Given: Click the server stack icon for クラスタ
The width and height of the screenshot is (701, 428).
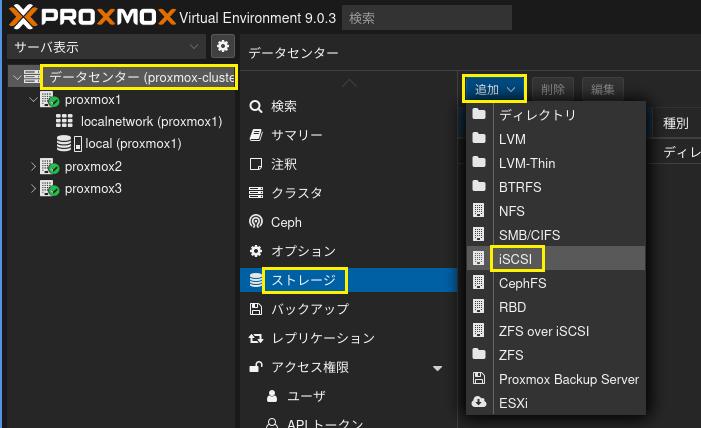Looking at the screenshot, I should point(256,193).
